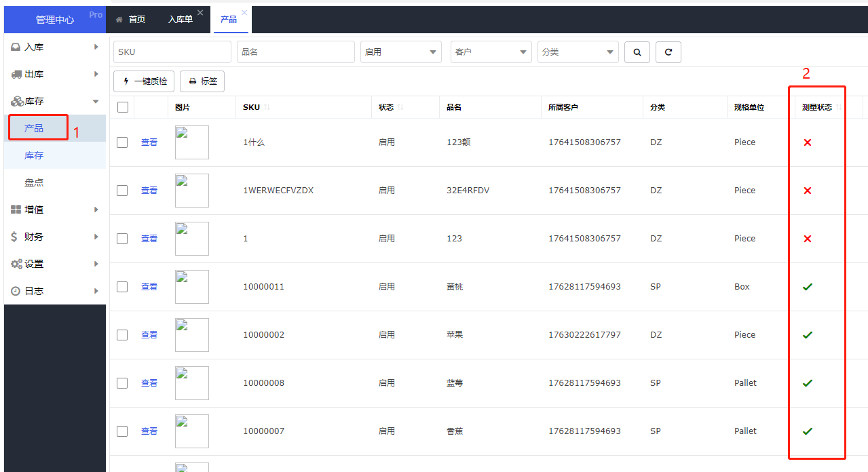The width and height of the screenshot is (868, 472).
Task: Check the row for SKU 10000007
Action: [122, 431]
